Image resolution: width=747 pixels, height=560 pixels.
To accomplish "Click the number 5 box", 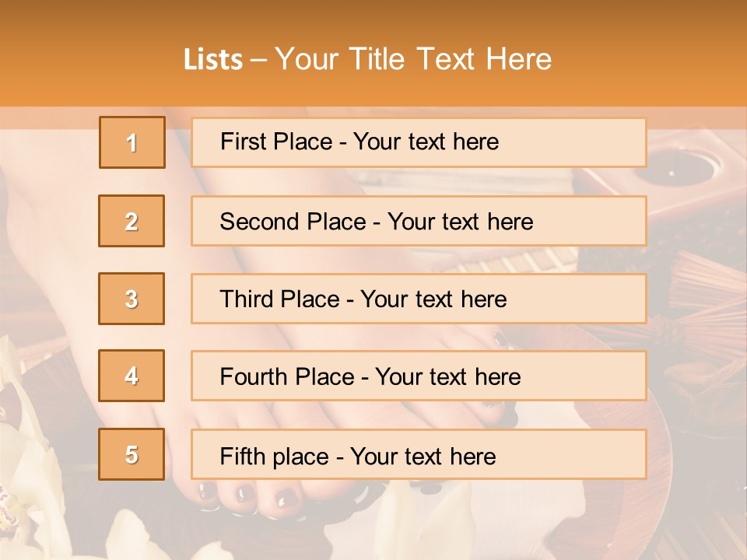I will (132, 454).
